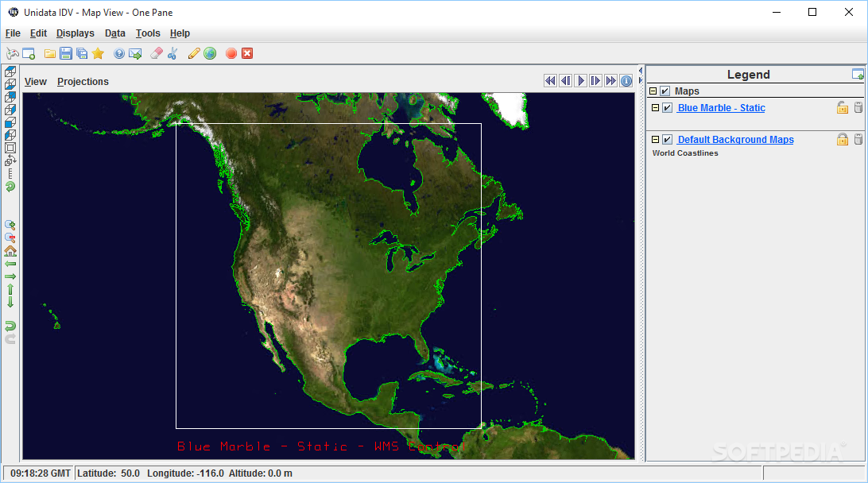
Task: Pan with green right arrow icon
Action: 10,276
